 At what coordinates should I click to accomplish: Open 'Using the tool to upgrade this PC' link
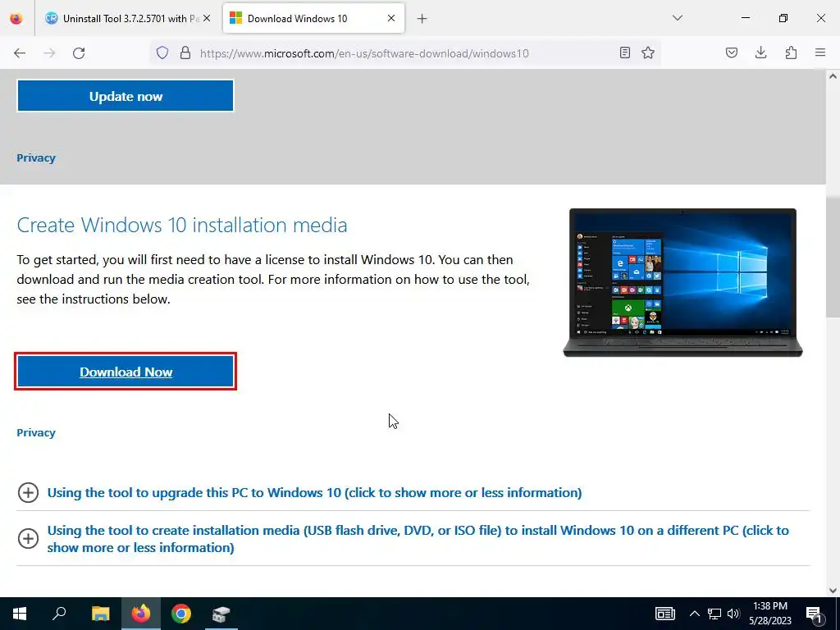314,492
